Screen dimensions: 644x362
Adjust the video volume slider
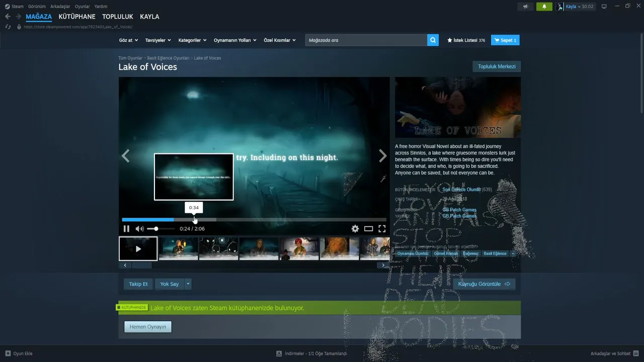coord(160,229)
